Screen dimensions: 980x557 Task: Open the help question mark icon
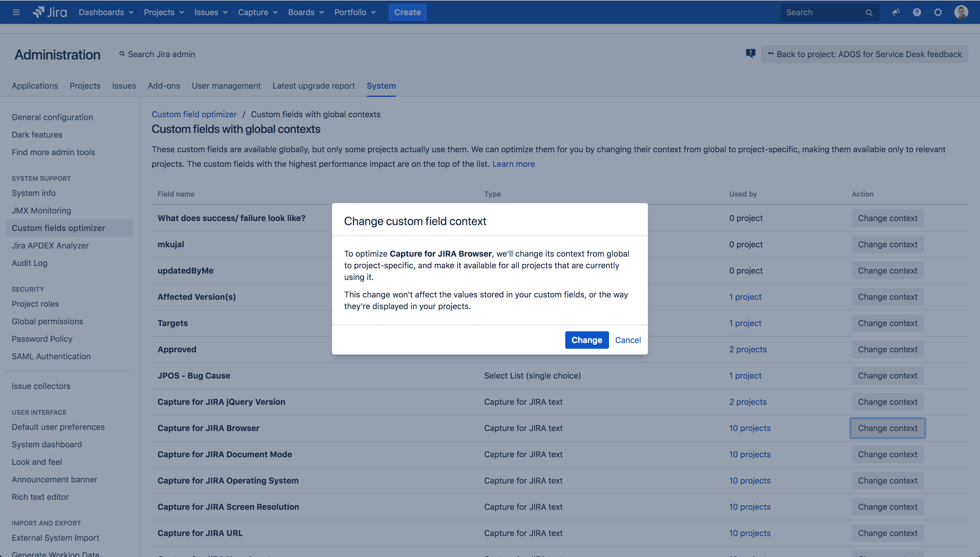[x=917, y=12]
